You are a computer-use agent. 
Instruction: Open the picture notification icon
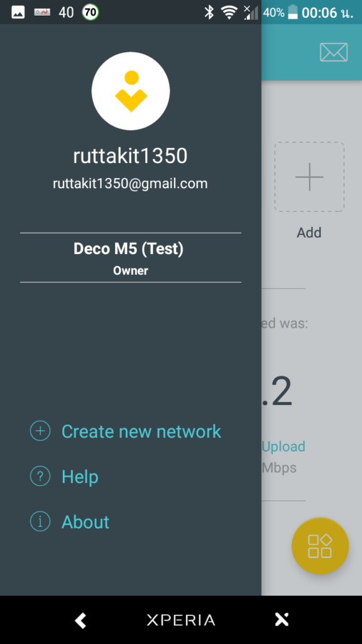pos(18,13)
